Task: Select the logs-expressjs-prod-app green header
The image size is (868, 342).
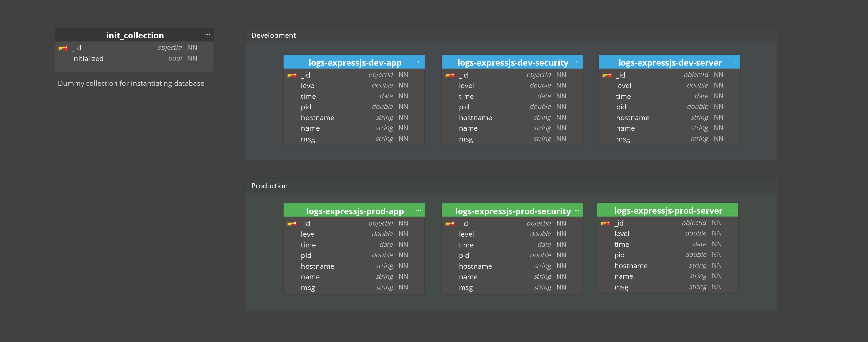Action: coord(354,211)
